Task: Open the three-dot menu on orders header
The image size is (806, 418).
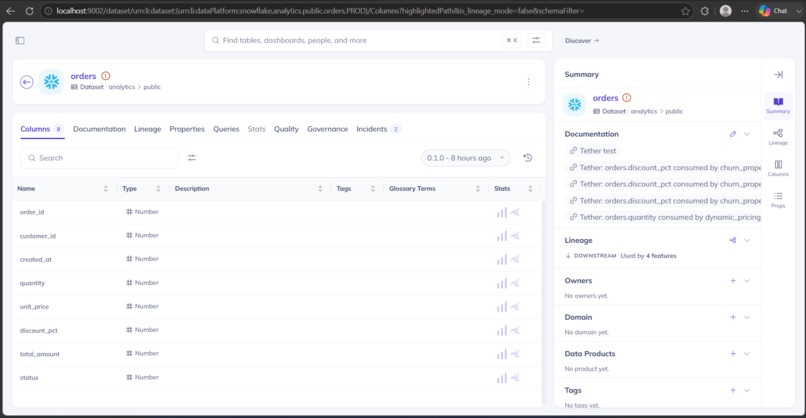Action: pos(528,82)
